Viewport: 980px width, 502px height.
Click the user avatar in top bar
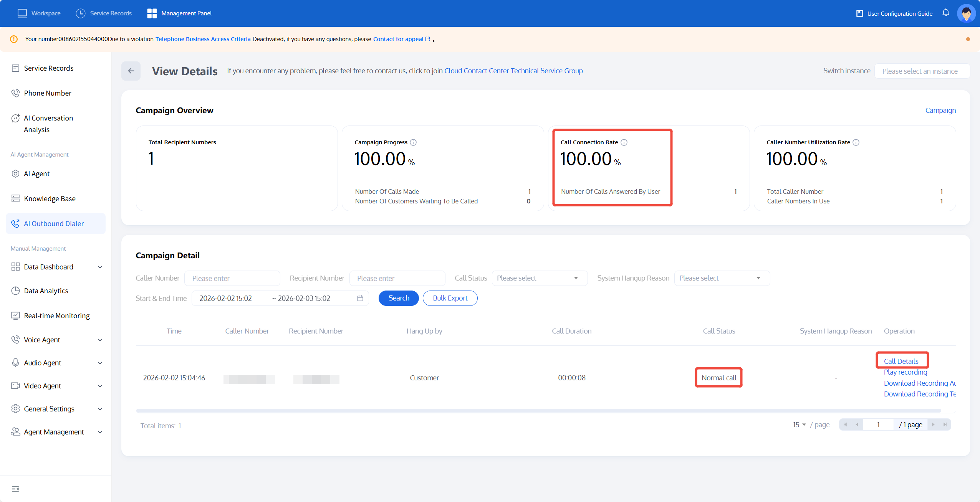(966, 13)
